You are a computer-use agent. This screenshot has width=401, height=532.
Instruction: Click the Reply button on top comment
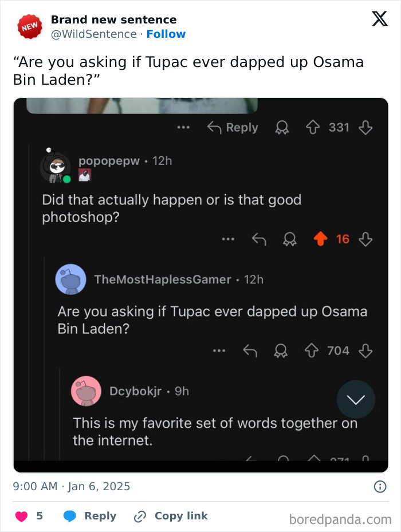[x=233, y=128]
